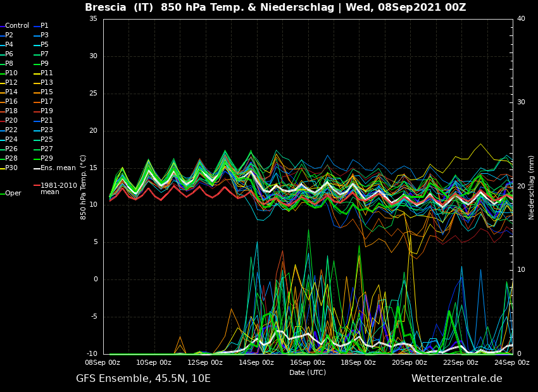Click the Wetterzentrale.de credit text

click(457, 379)
